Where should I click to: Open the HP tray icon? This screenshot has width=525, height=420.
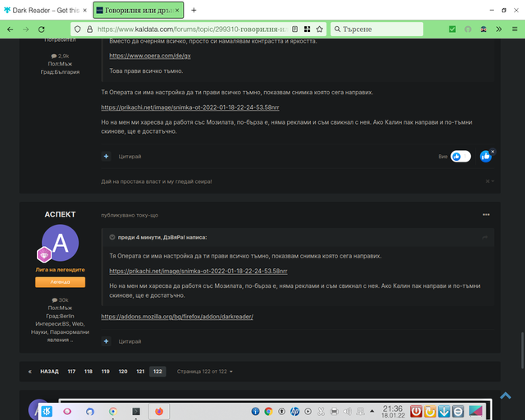[294, 411]
